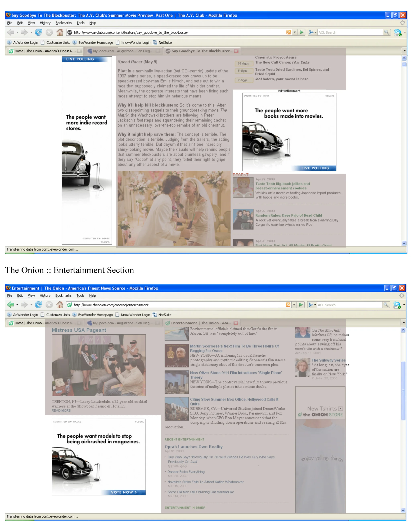Screen dimensions: 411x532
Task: Open tab list dropdown in Onion Entertainment window
Action: pos(404,323)
